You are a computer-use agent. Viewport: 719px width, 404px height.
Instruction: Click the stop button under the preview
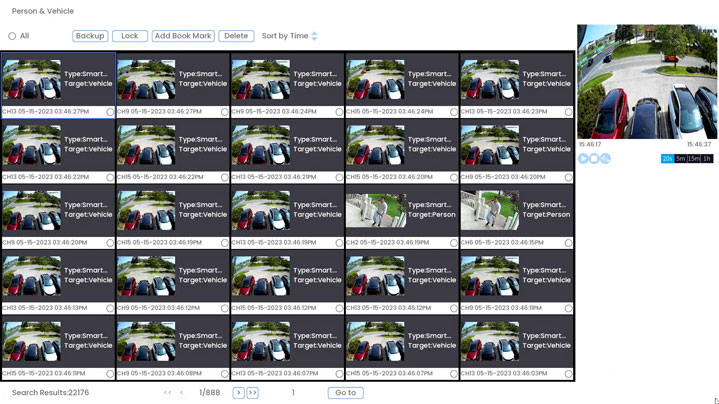click(x=594, y=159)
